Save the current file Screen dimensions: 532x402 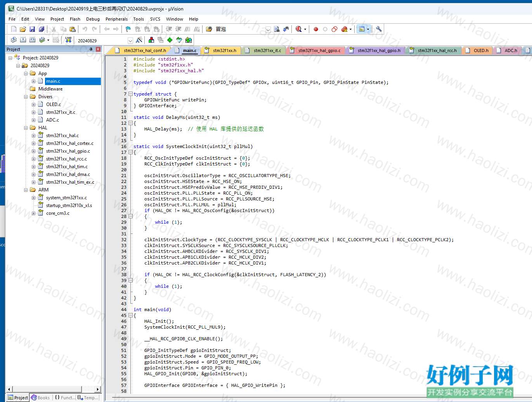[x=32, y=29]
